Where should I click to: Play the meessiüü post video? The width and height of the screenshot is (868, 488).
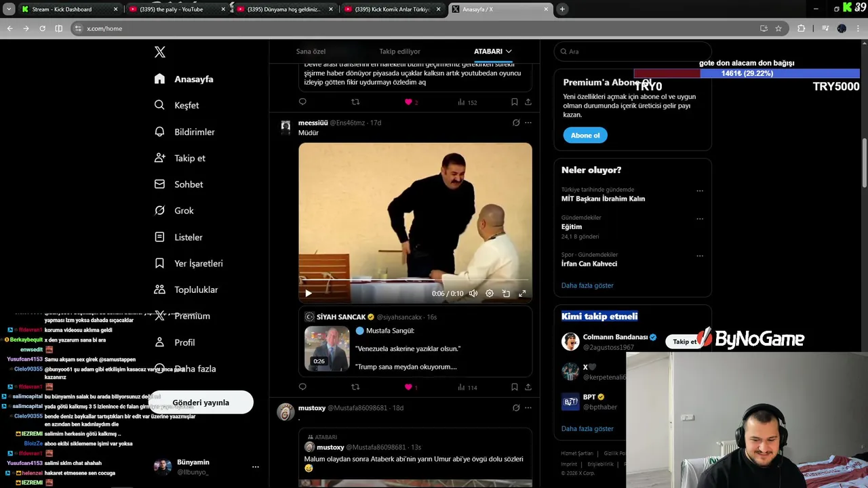(309, 293)
